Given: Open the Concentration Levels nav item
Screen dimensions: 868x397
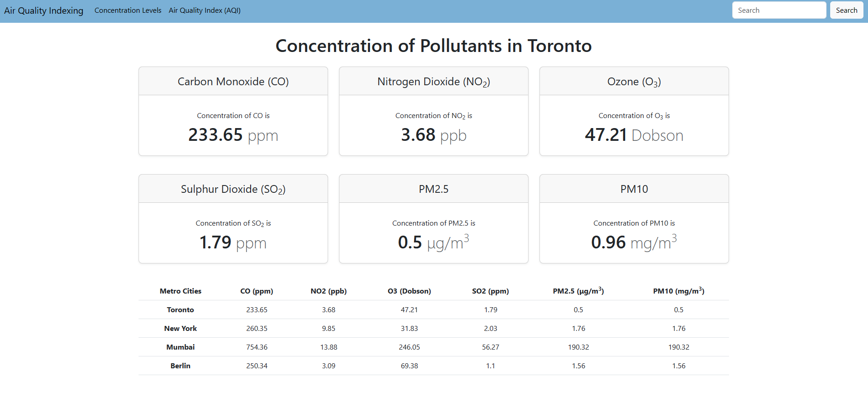Looking at the screenshot, I should pyautogui.click(x=128, y=10).
